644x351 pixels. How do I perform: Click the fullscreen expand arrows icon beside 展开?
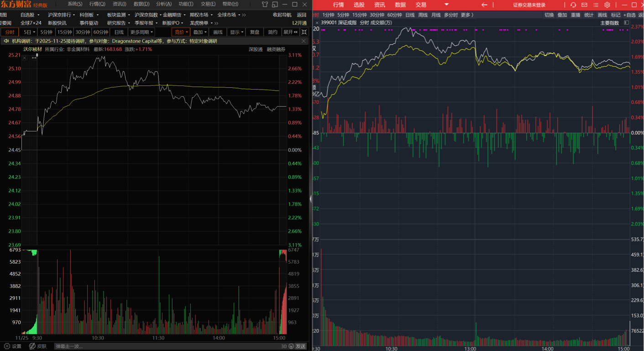[304, 32]
